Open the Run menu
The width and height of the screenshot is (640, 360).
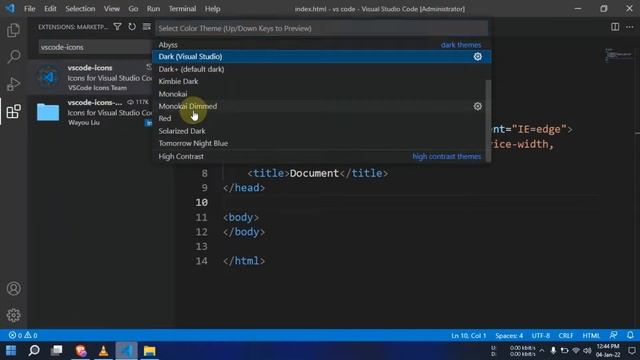click(x=153, y=9)
